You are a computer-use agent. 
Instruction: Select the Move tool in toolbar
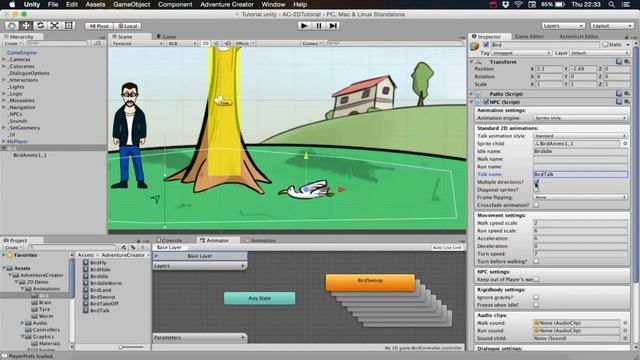tap(26, 26)
